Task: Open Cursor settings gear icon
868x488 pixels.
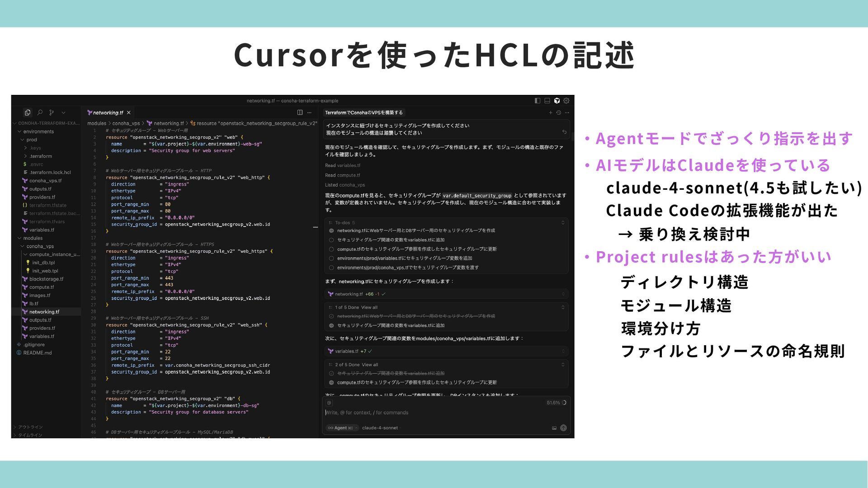Action: coord(566,101)
